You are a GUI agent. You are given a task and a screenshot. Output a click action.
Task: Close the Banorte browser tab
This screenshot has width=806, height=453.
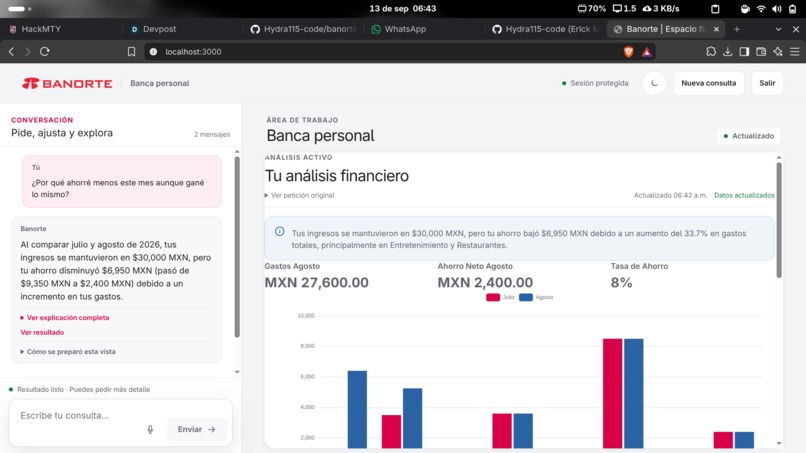tap(716, 29)
